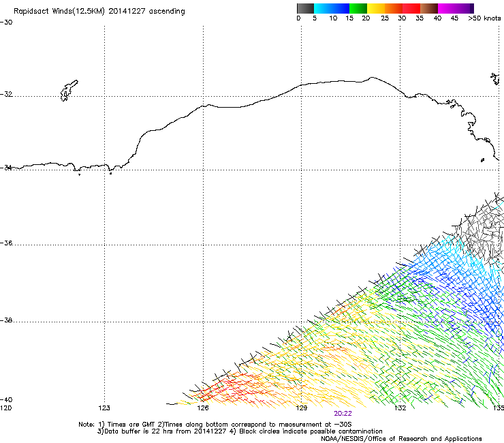Image resolution: width=504 pixels, height=443 pixels.
Task: Click the '>50 knots' legend label
Action: pos(484,18)
